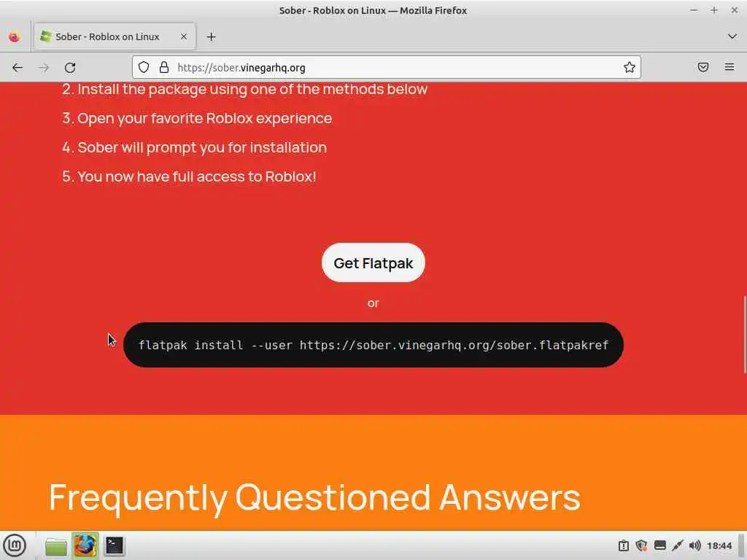Launch the terminal from the panel

click(115, 545)
